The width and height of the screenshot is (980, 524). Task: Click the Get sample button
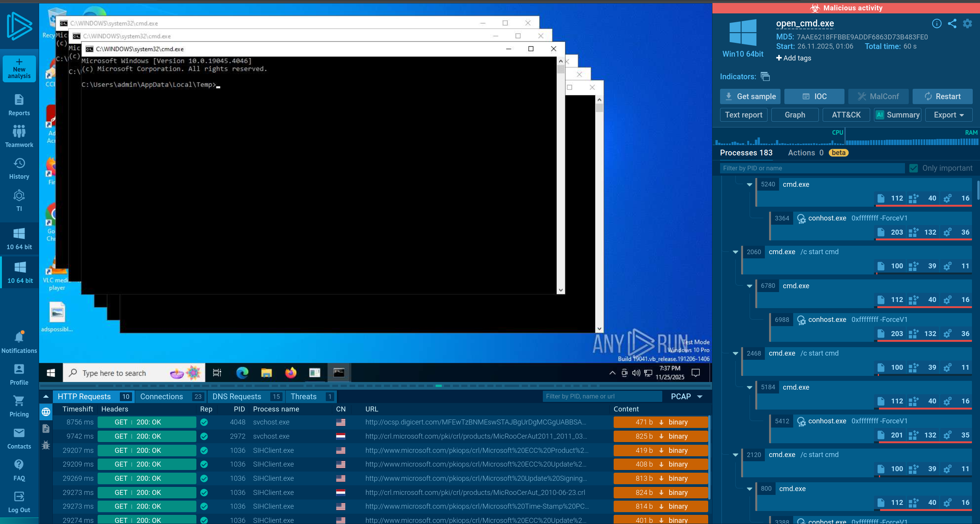(x=750, y=96)
